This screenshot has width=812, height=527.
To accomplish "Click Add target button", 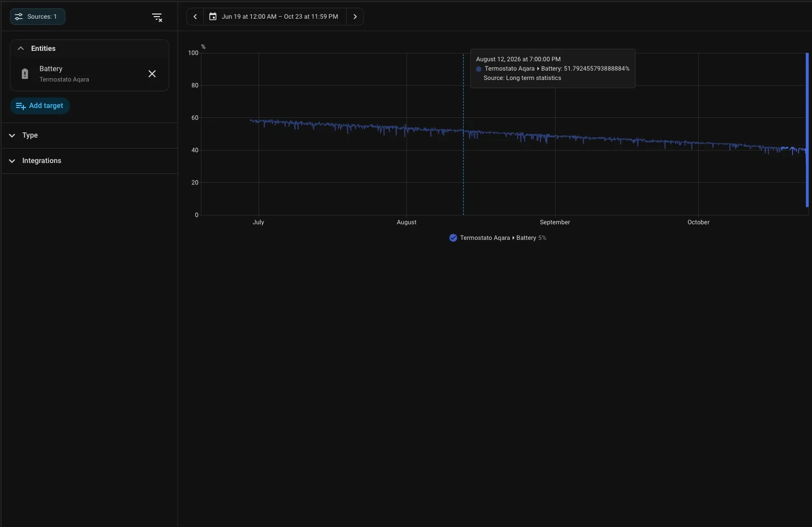I will [x=40, y=106].
